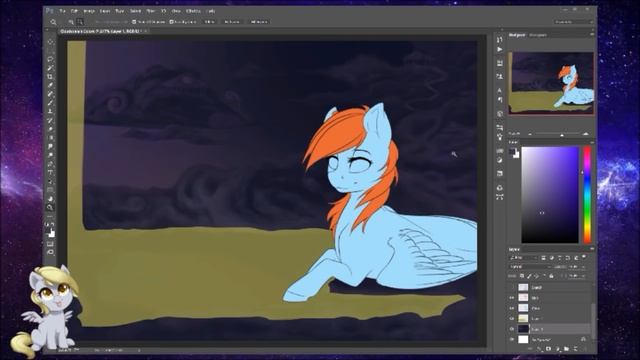The width and height of the screenshot is (640, 360).
Task: Open the status bar info arrow
Action: click(x=139, y=350)
